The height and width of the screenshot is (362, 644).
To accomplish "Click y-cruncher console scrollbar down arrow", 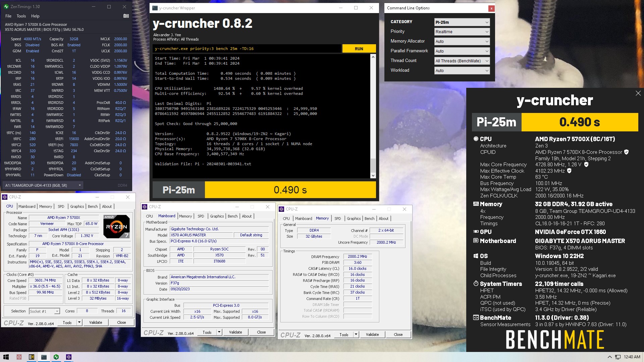I will (373, 175).
